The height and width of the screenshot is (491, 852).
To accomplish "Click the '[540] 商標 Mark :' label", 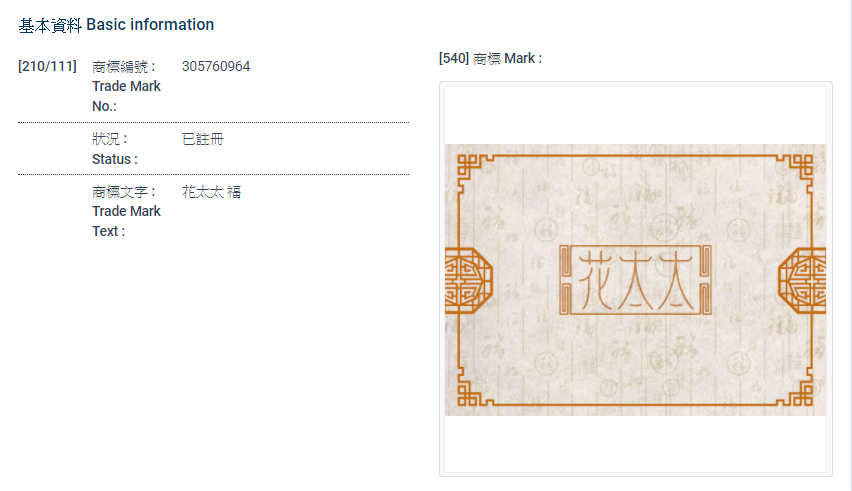I will pyautogui.click(x=490, y=59).
